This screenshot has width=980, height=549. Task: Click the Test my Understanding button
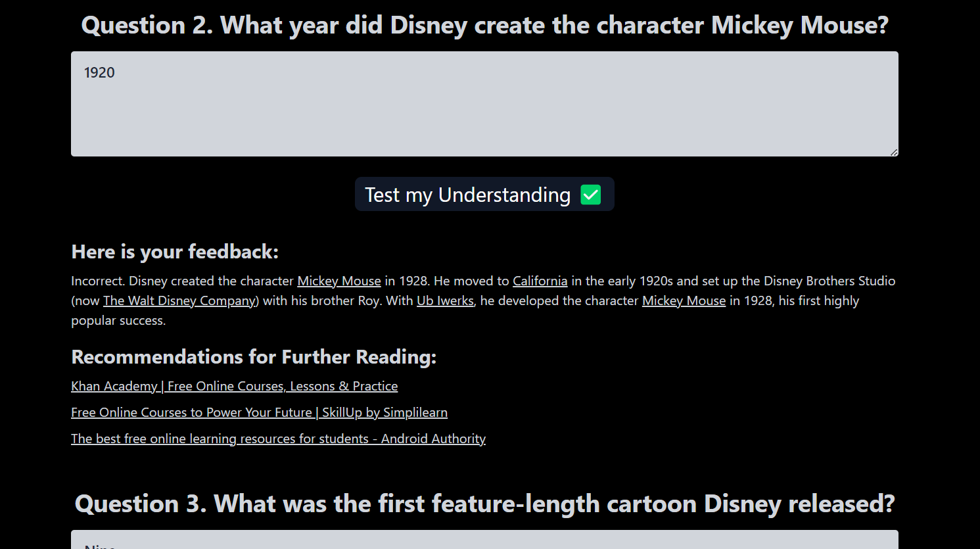[484, 194]
